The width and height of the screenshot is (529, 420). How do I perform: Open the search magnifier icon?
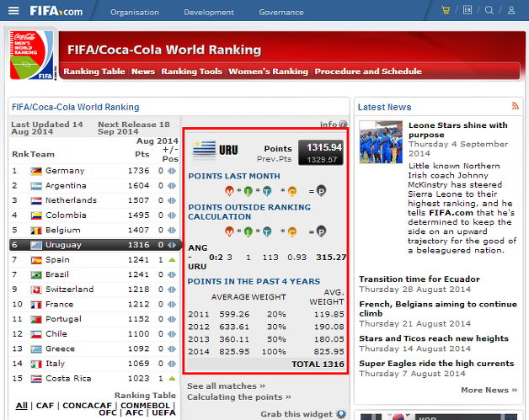coord(489,10)
